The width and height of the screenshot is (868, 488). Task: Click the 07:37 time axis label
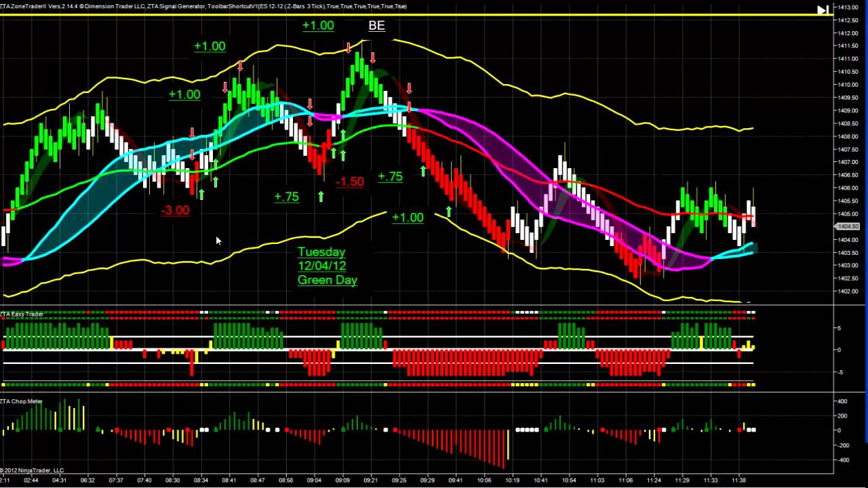(116, 480)
